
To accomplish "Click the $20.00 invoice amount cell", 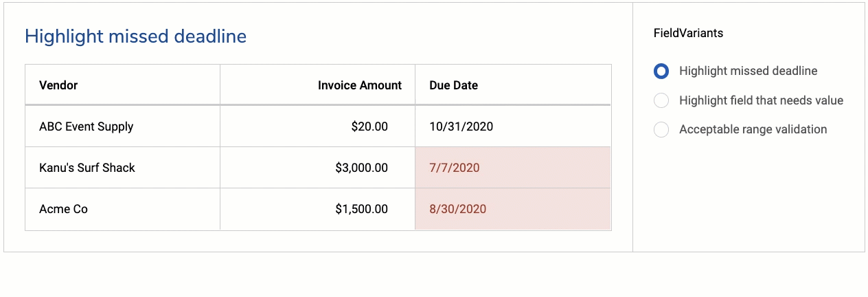I will (369, 126).
